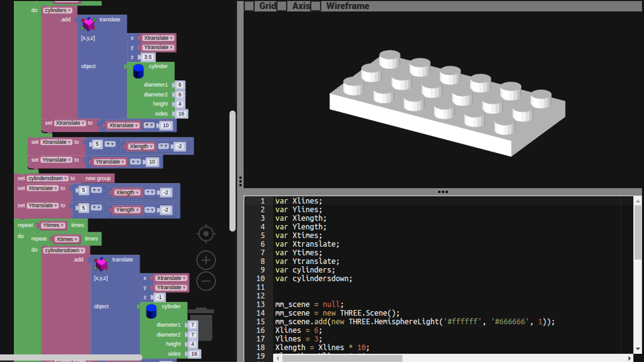Click the lower blue cylinder icon
The width and height of the screenshot is (644, 362).
click(151, 311)
